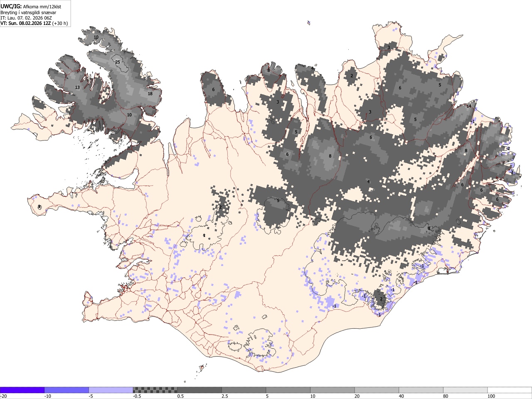Click the map value label '18'
The width and height of the screenshot is (532, 399).
coord(150,94)
